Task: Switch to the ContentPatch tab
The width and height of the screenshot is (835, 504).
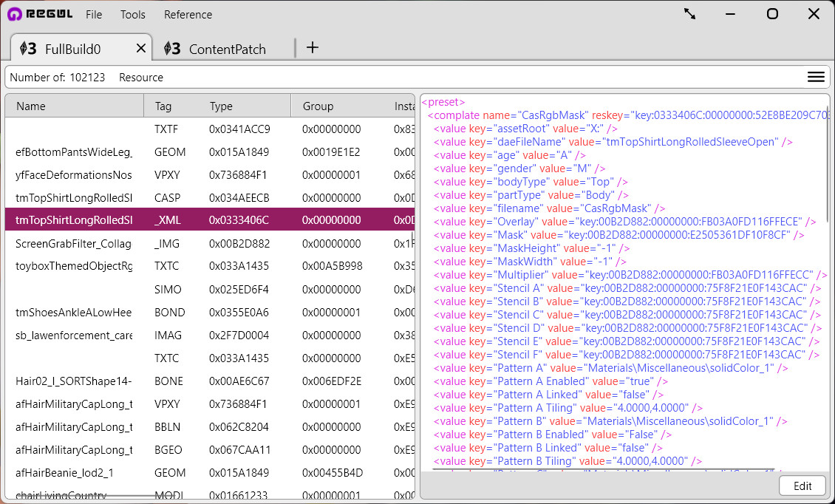Action: 227,50
